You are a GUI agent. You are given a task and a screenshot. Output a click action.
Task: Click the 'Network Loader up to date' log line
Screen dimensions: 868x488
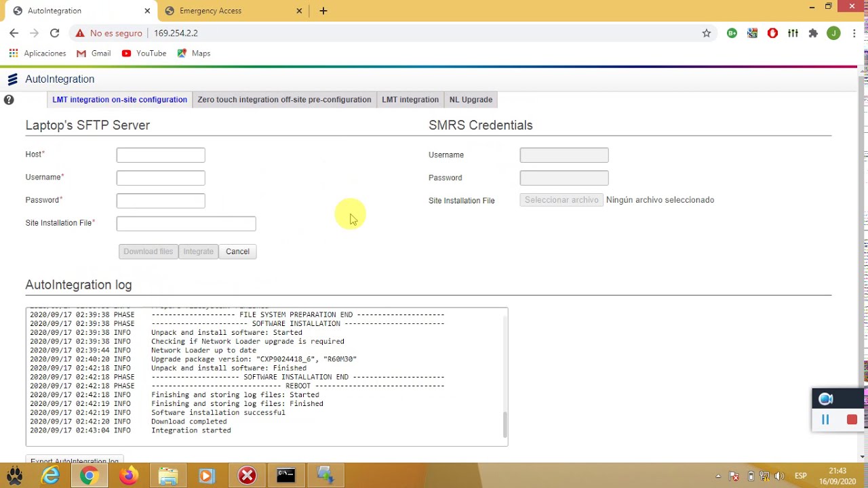pyautogui.click(x=203, y=350)
